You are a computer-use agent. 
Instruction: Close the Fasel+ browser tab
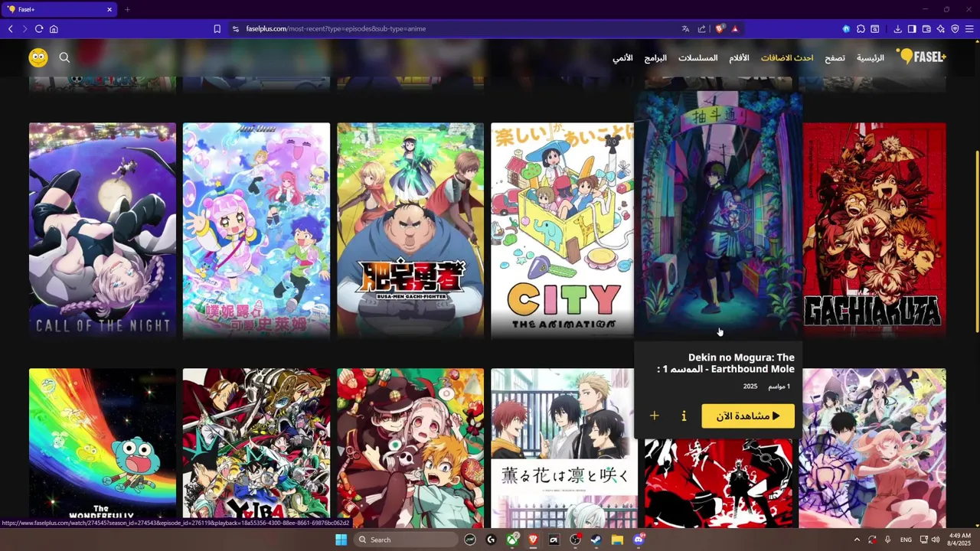pyautogui.click(x=109, y=10)
